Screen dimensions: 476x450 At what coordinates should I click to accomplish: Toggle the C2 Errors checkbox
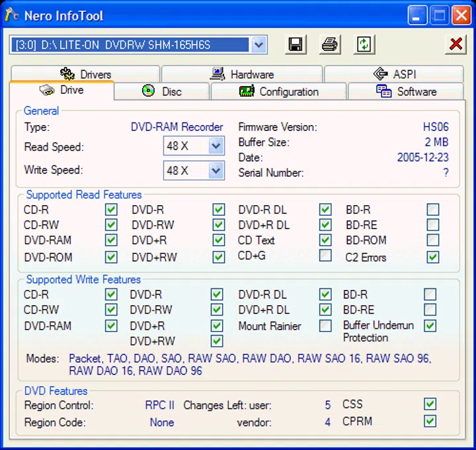click(x=432, y=257)
